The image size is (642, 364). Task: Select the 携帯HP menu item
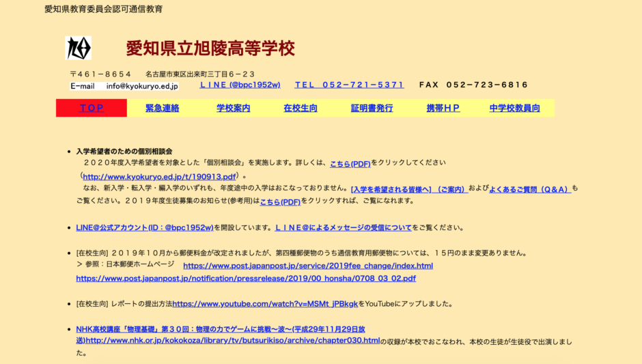[443, 108]
